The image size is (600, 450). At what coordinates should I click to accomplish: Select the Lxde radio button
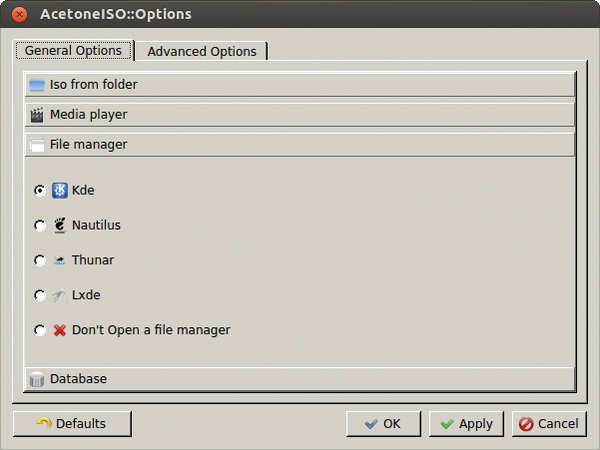tap(40, 295)
